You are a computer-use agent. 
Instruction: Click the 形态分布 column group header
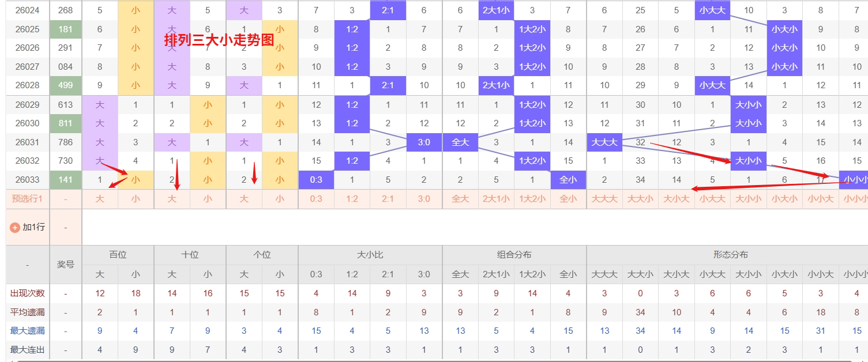[730, 255]
